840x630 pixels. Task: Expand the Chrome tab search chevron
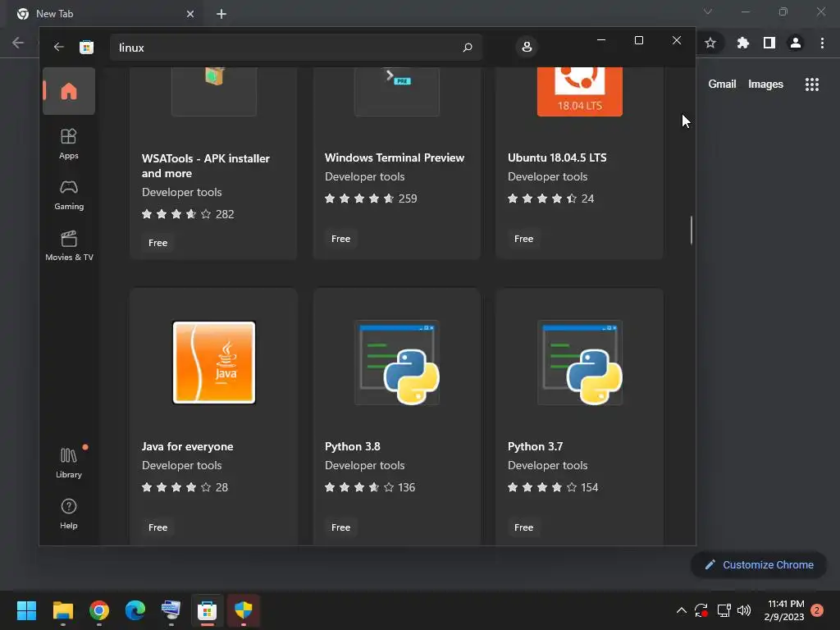[x=708, y=11]
